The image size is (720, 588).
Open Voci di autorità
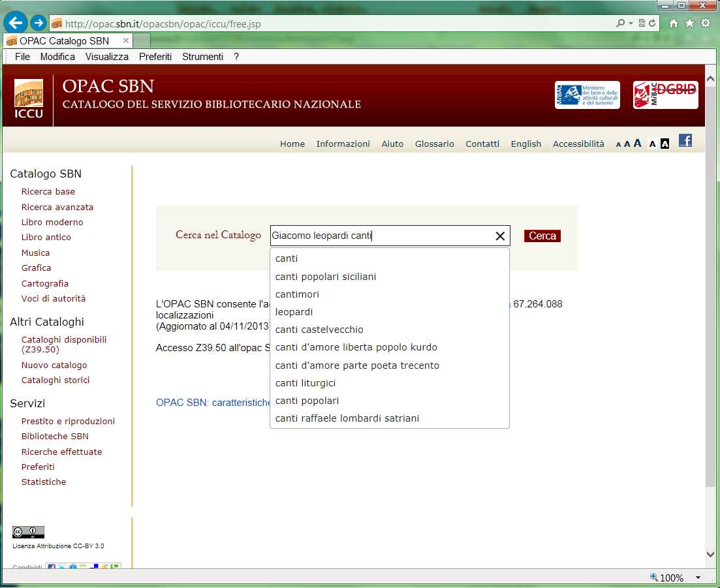(54, 298)
